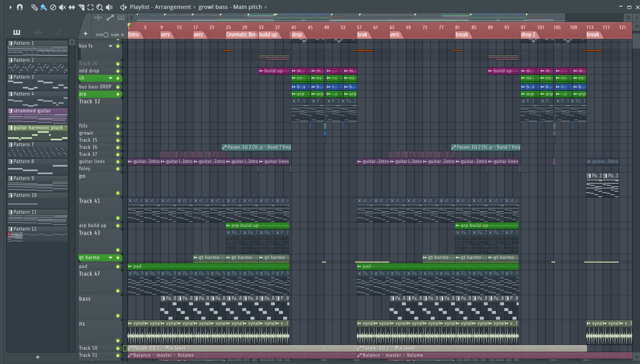Click the audio waveform icon above STEP
Image resolution: width=640 pixels, height=364 pixels.
pyautogui.click(x=98, y=18)
